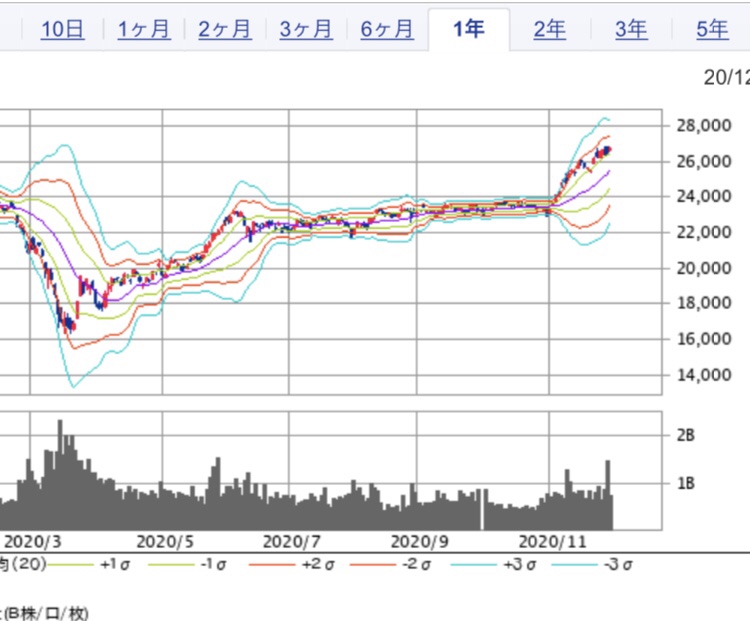750x621 pixels.
Task: Click the 28,000 price axis label
Action: (698, 126)
